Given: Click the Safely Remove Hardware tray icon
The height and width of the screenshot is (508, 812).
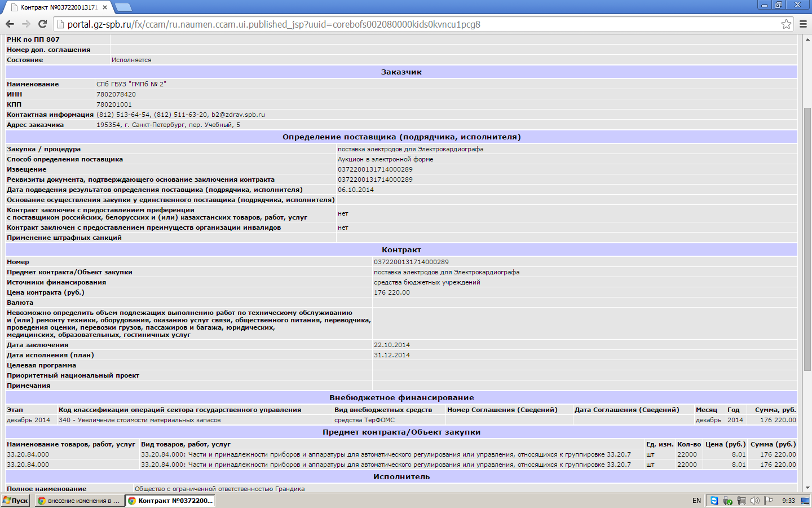Looking at the screenshot, I should click(727, 501).
